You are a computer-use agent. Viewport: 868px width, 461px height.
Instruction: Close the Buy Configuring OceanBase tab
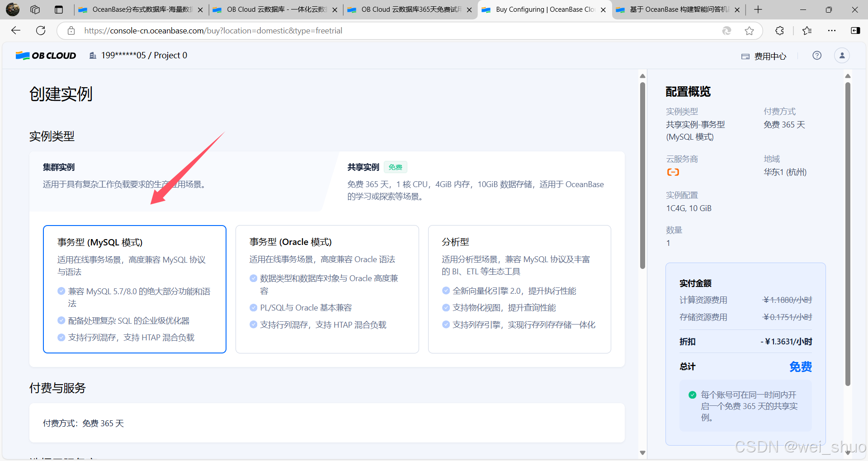pyautogui.click(x=603, y=10)
